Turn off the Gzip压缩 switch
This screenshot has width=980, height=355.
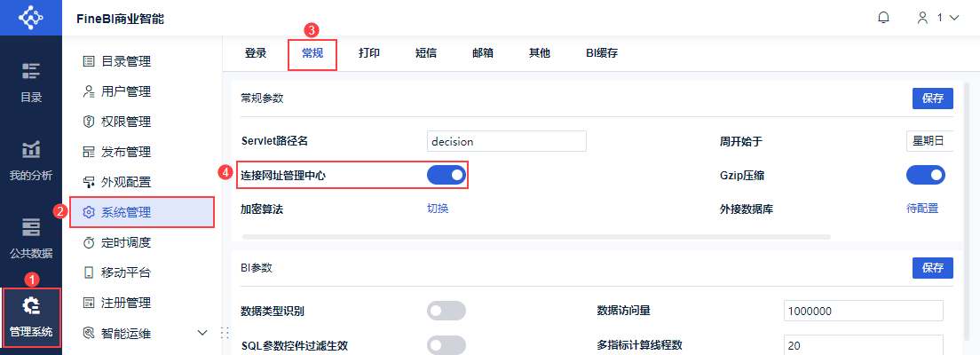coord(925,176)
